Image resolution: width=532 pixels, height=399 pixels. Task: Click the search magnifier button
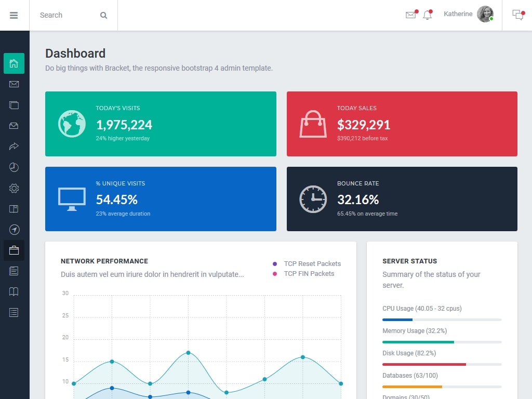(104, 16)
